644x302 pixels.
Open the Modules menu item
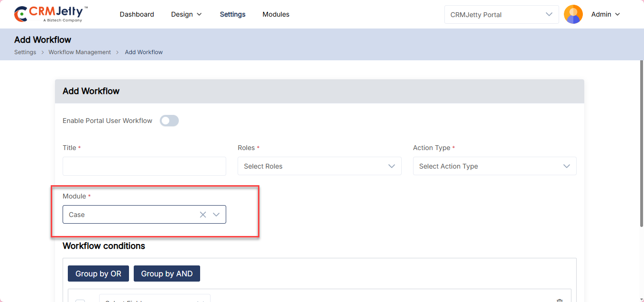coord(276,15)
